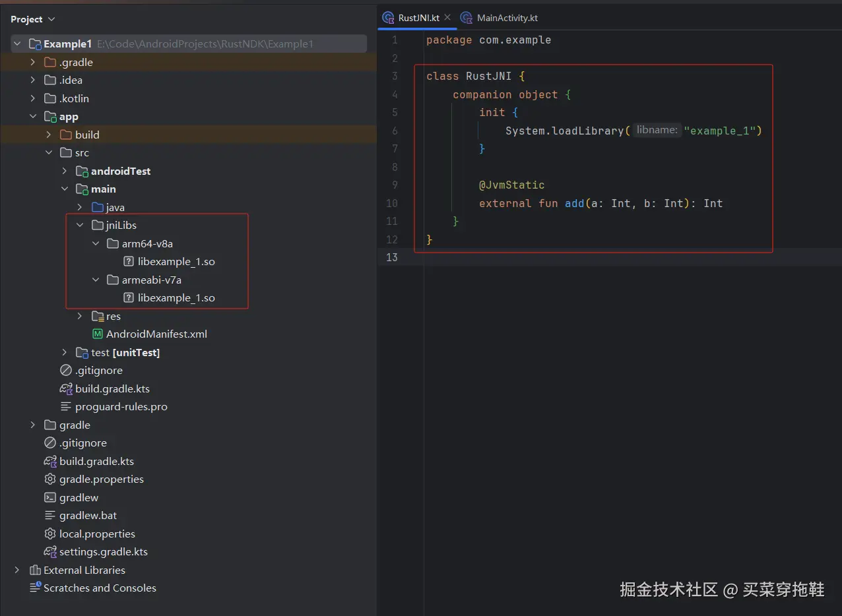Click the package com.example line
Viewport: 842px width, 616px height.
point(488,40)
